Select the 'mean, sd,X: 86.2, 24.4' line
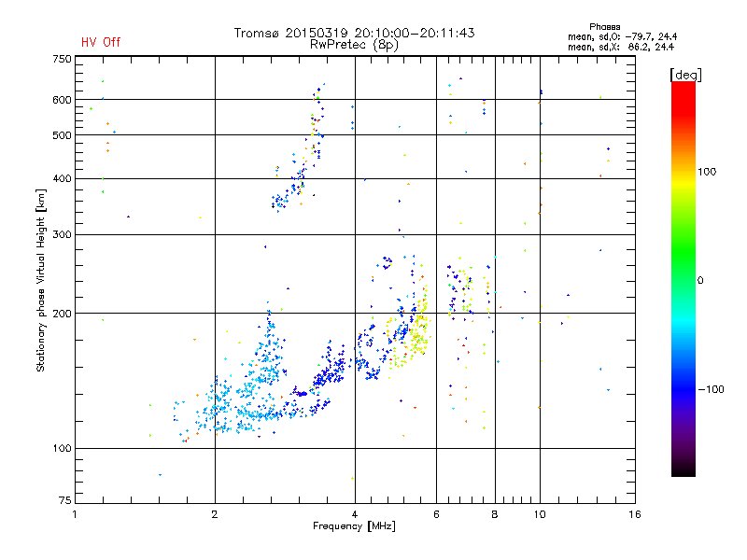This screenshot has height=560, width=747. 621,47
